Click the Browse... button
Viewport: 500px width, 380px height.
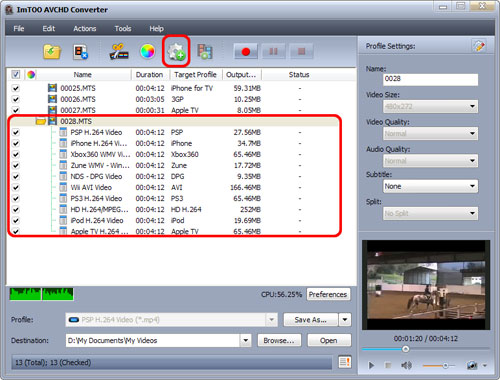pos(279,340)
